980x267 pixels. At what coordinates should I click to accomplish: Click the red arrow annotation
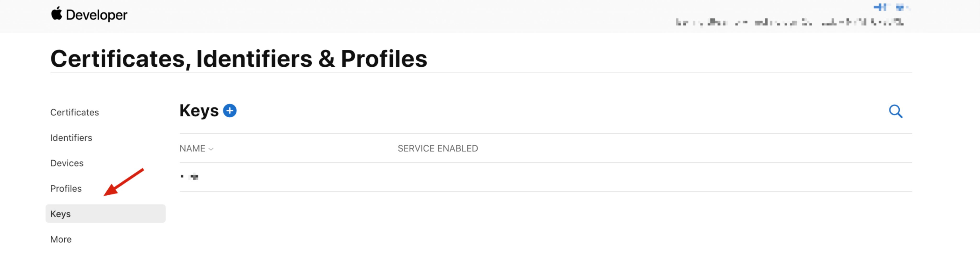(x=124, y=182)
